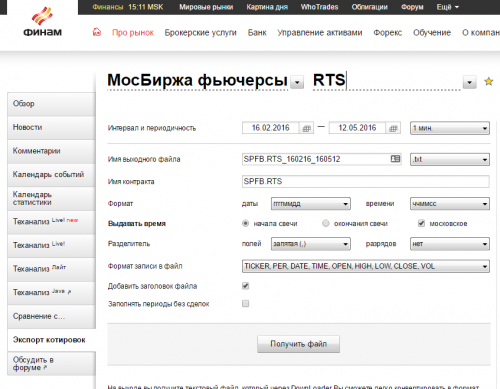Toggle 'московское' time checkbox
The image size is (500, 389).
click(421, 223)
